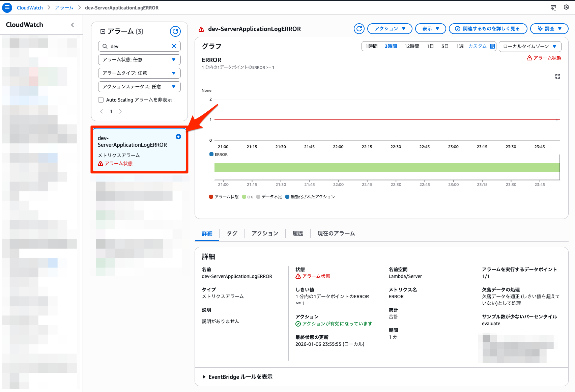Click アラーム状態 status in the graph corner
Viewport: 575px width, 392px height.
[x=544, y=58]
